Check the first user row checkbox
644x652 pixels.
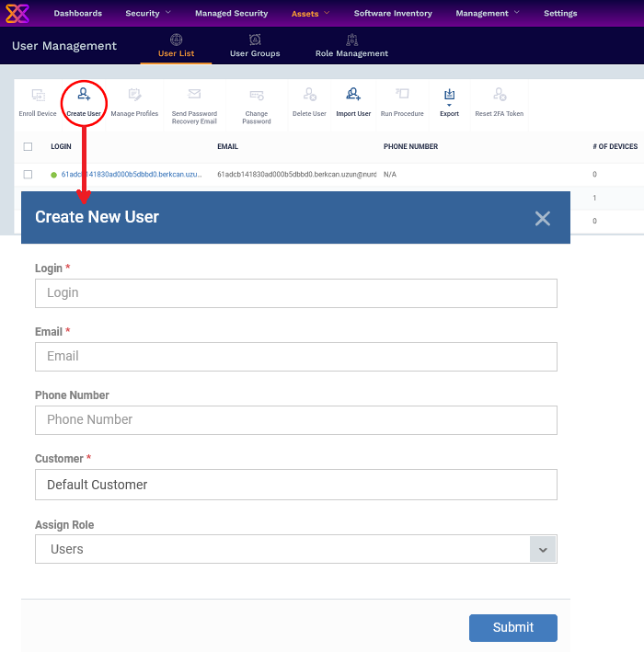28,174
